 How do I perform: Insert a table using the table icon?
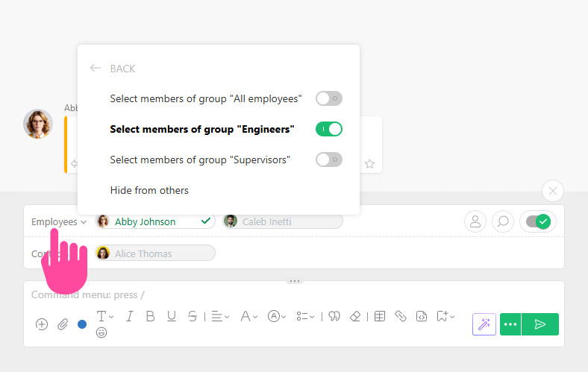click(379, 316)
